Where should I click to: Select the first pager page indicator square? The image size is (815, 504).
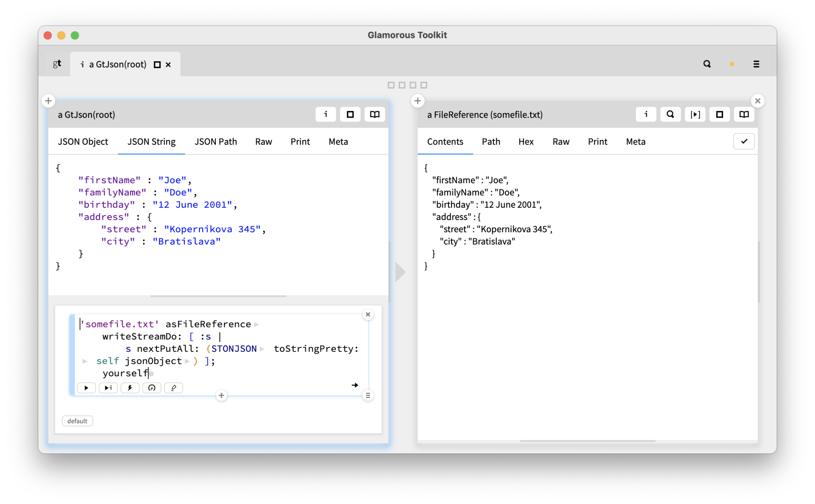(x=391, y=85)
